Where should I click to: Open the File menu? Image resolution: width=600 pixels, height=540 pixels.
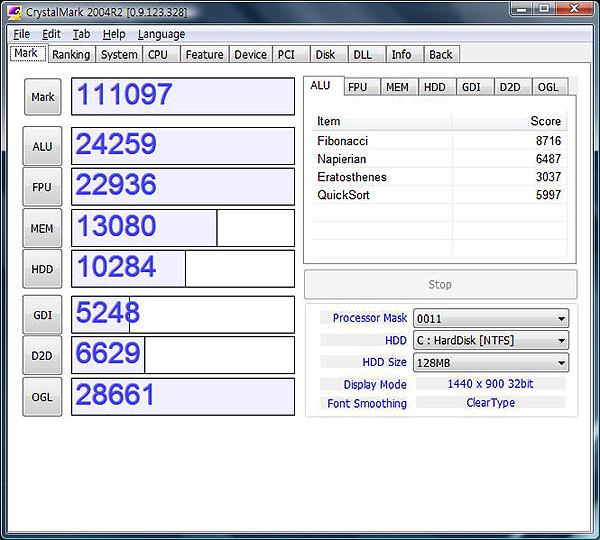(x=21, y=34)
